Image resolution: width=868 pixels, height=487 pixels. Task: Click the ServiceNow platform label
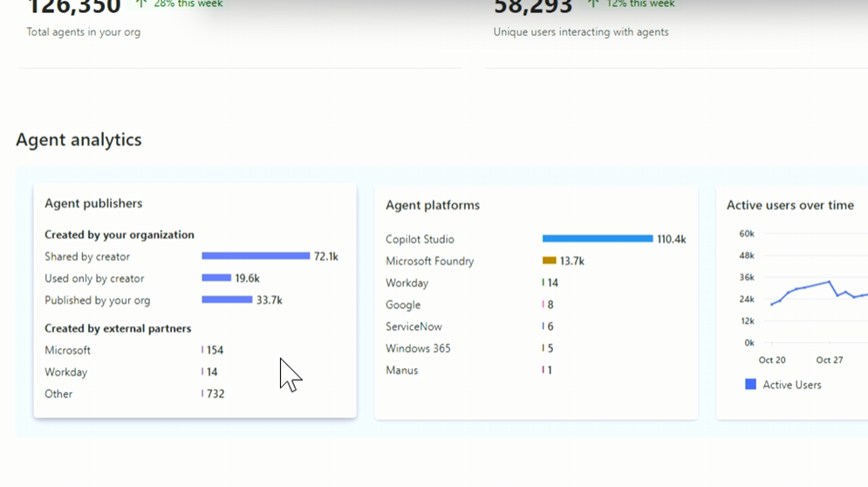point(413,326)
